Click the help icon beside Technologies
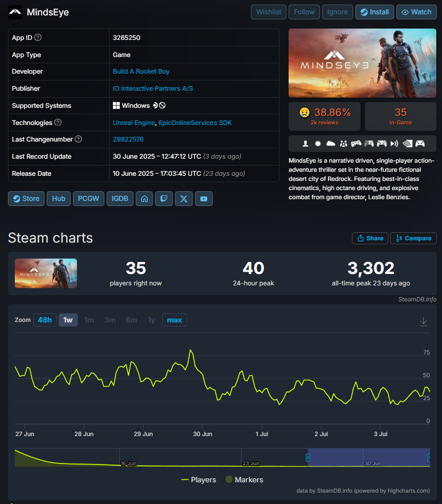 [x=58, y=123]
